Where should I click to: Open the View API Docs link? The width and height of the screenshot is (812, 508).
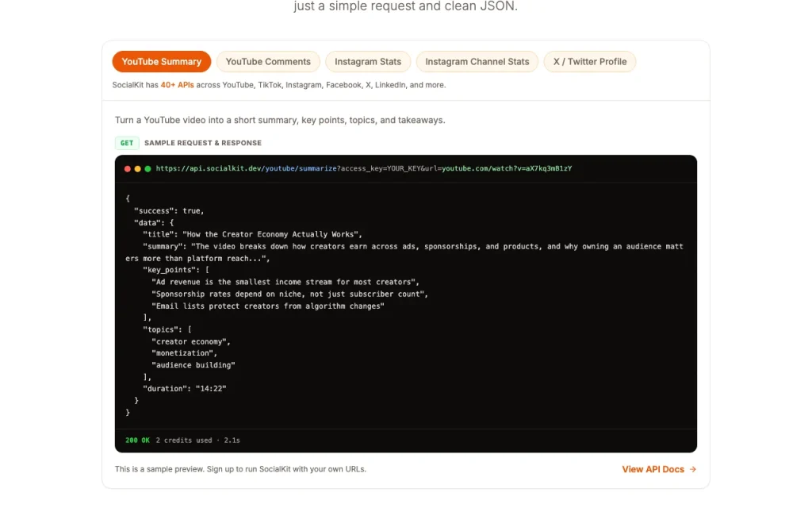(x=659, y=469)
